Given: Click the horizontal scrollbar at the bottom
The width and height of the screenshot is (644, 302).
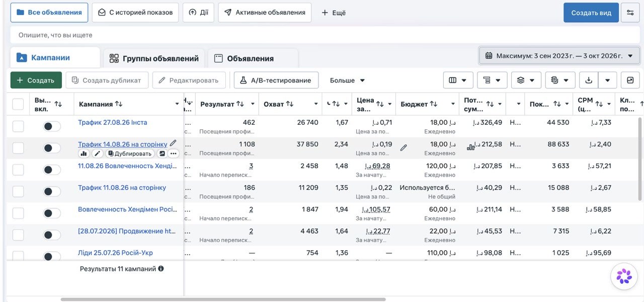Looking at the screenshot, I should click(223, 299).
